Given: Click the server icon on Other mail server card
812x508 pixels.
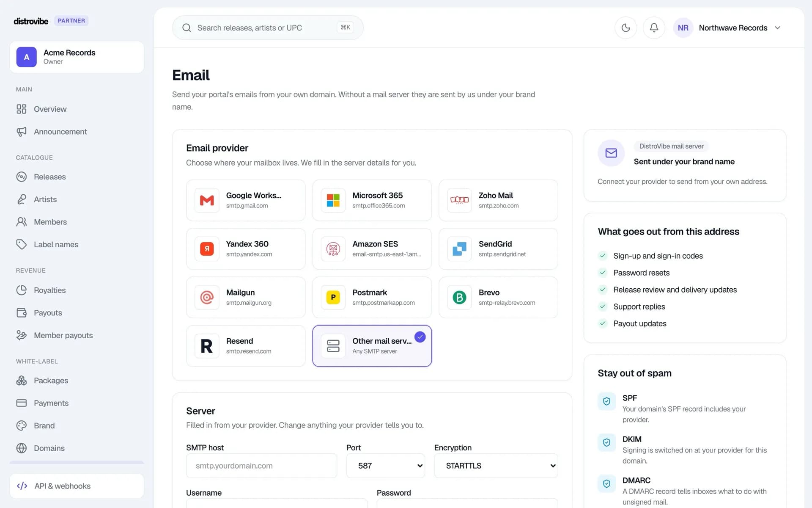Looking at the screenshot, I should click(x=333, y=346).
